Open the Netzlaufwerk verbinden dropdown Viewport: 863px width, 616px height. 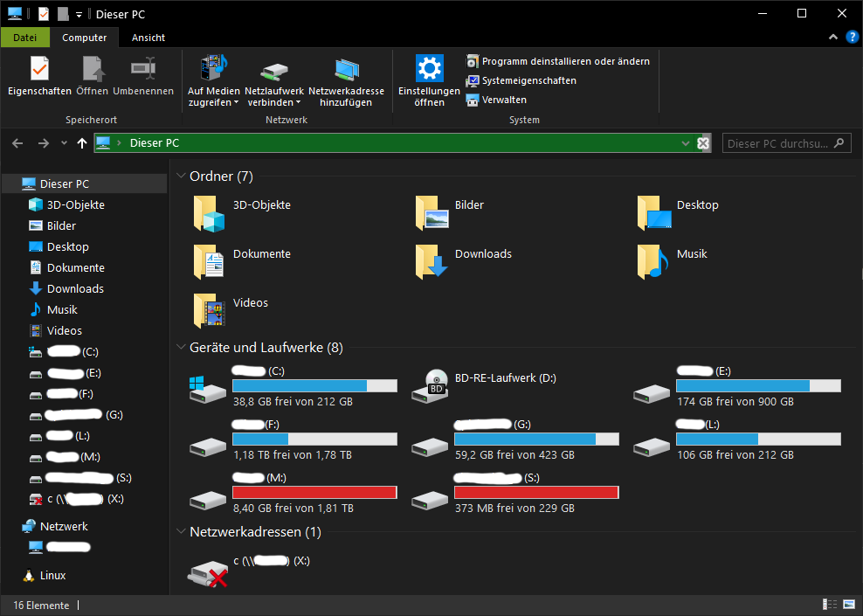274,81
